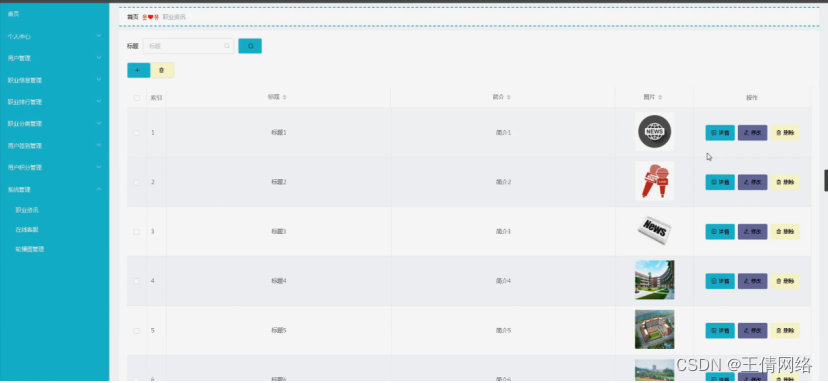Click 职业资讯 in the breadcrumb

coord(174,17)
